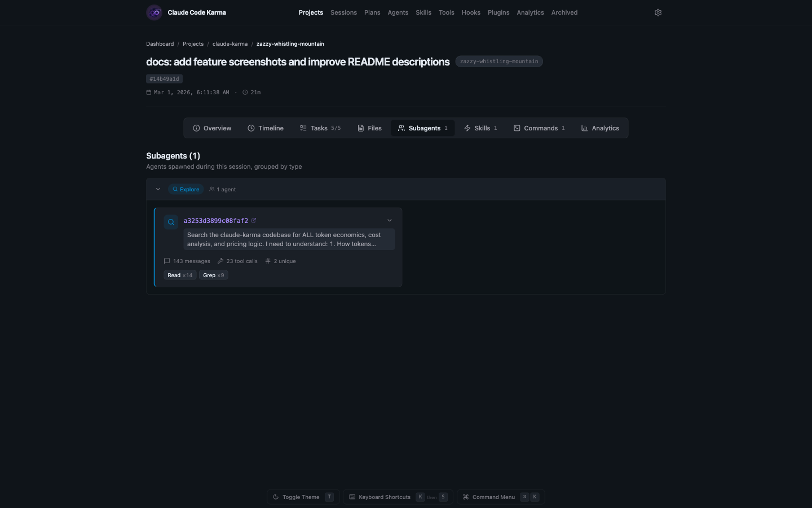Screen dimensions: 812x508
Task: Collapse the Explore group chevron
Action: 158,189
